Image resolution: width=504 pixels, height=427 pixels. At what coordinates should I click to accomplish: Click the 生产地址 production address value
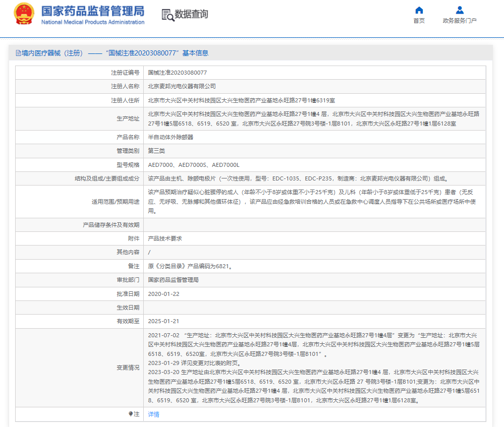pos(313,119)
